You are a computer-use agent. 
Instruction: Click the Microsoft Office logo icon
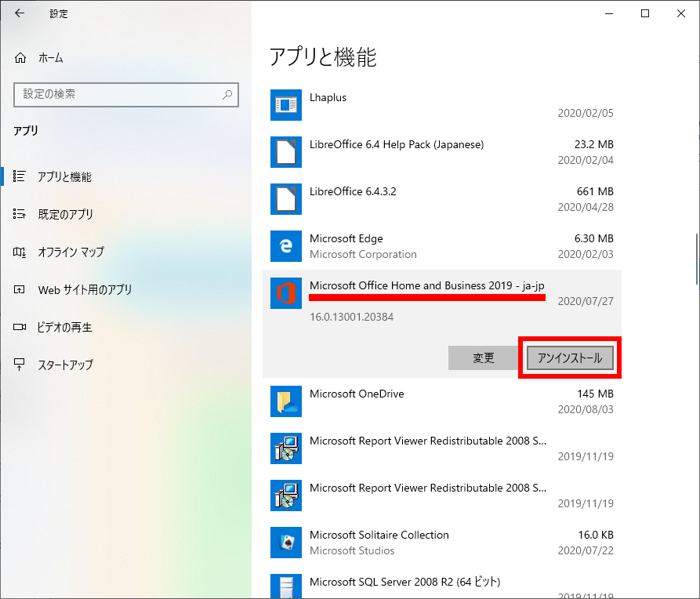pos(285,293)
